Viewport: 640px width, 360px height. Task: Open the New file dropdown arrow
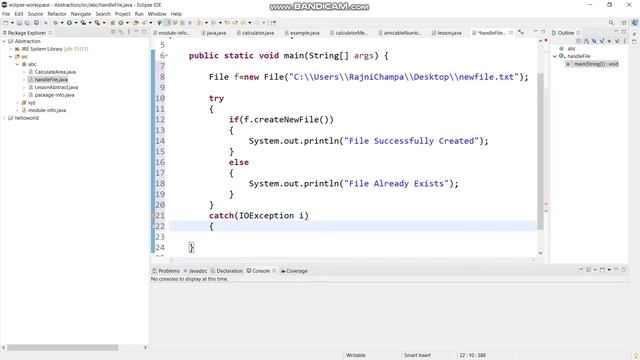click(x=12, y=23)
